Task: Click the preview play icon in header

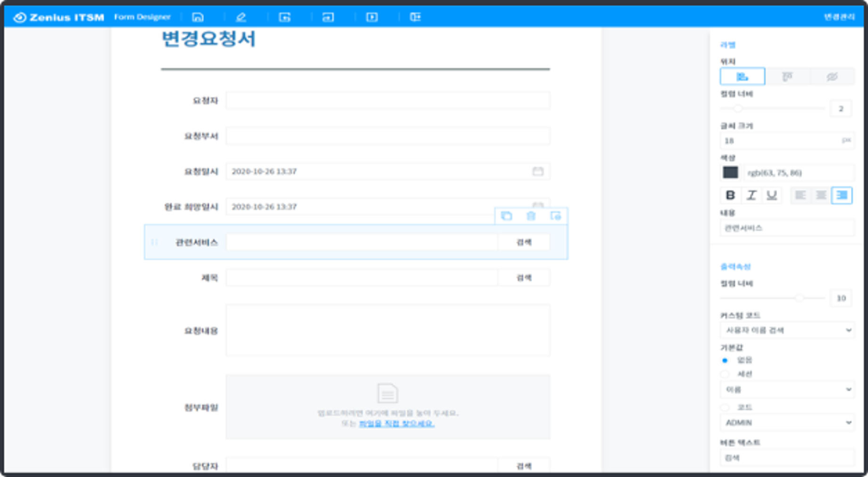Action: pyautogui.click(x=372, y=17)
